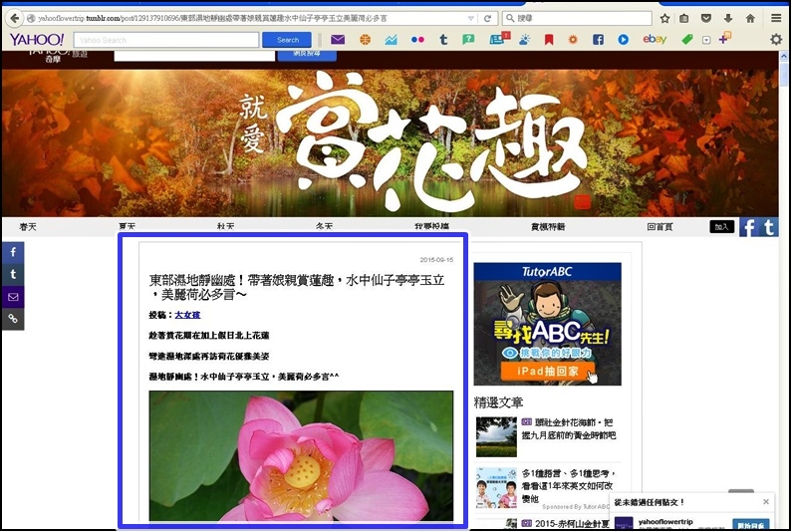Click the Yahoo! logo in the toolbar

[37, 39]
